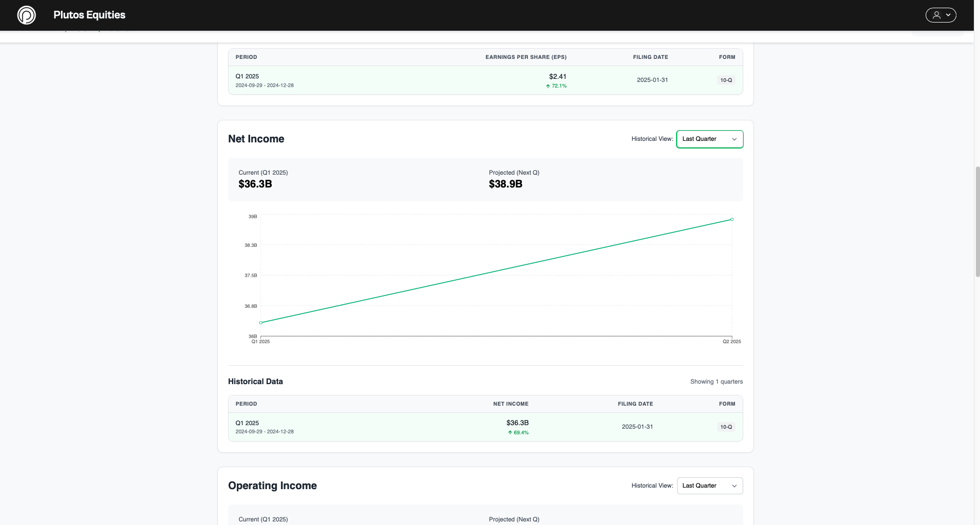Select the current $36.3B net income value
Image resolution: width=980 pixels, height=525 pixels.
[255, 184]
